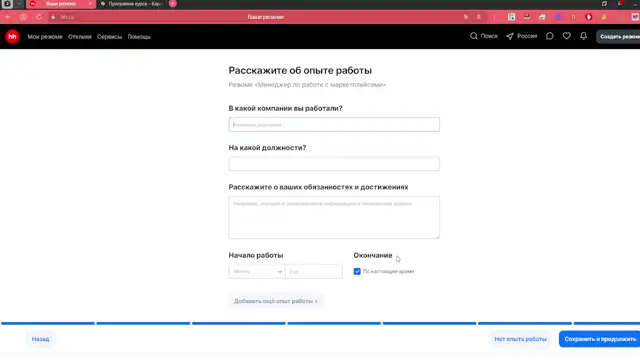Image resolution: width=640 pixels, height=360 pixels.
Task: Toggle the По настоящее время checkbox
Action: pos(357,271)
